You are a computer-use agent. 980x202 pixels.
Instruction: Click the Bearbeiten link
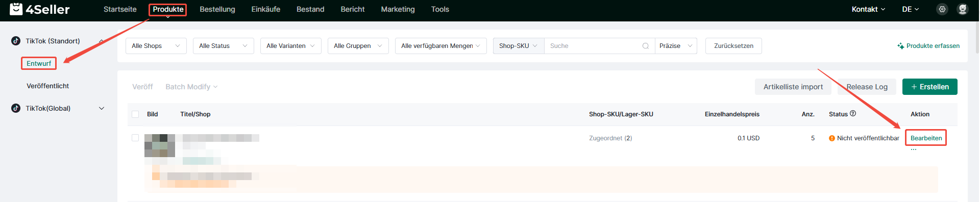click(926, 138)
